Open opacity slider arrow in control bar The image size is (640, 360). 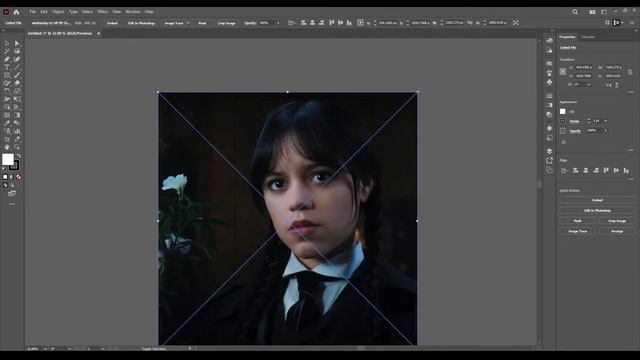[279, 23]
